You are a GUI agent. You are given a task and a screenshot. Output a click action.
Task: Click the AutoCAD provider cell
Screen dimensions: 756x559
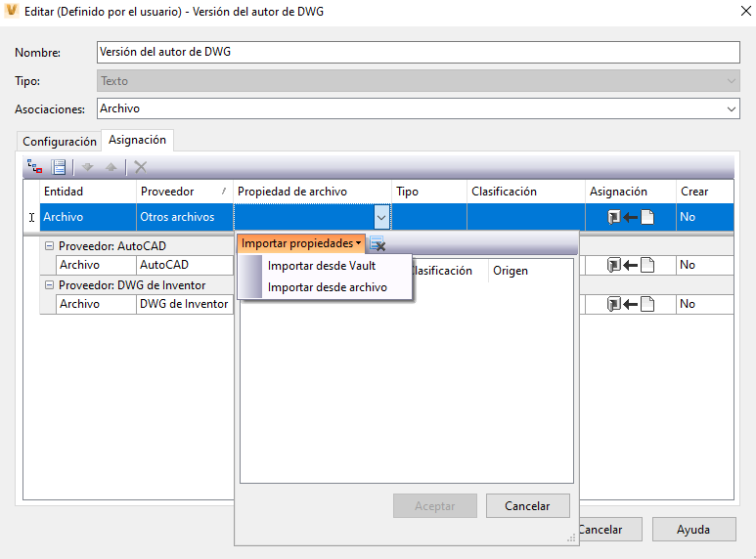(185, 265)
